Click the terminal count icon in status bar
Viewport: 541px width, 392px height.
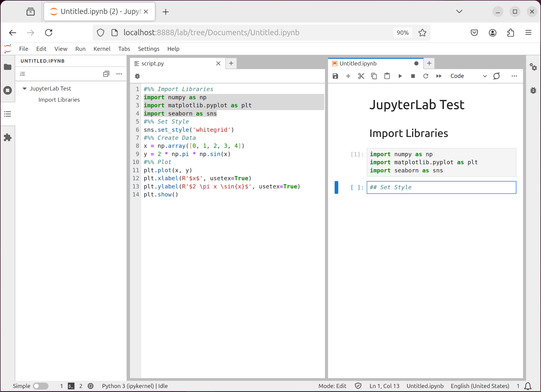(x=71, y=386)
